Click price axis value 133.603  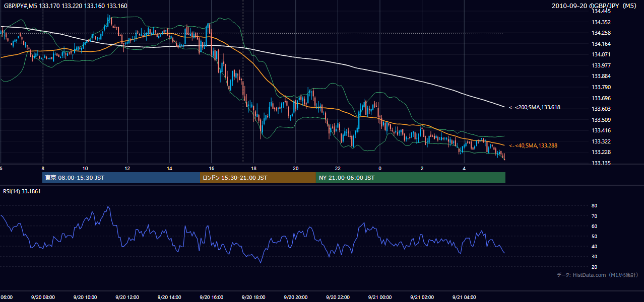pyautogui.click(x=601, y=109)
